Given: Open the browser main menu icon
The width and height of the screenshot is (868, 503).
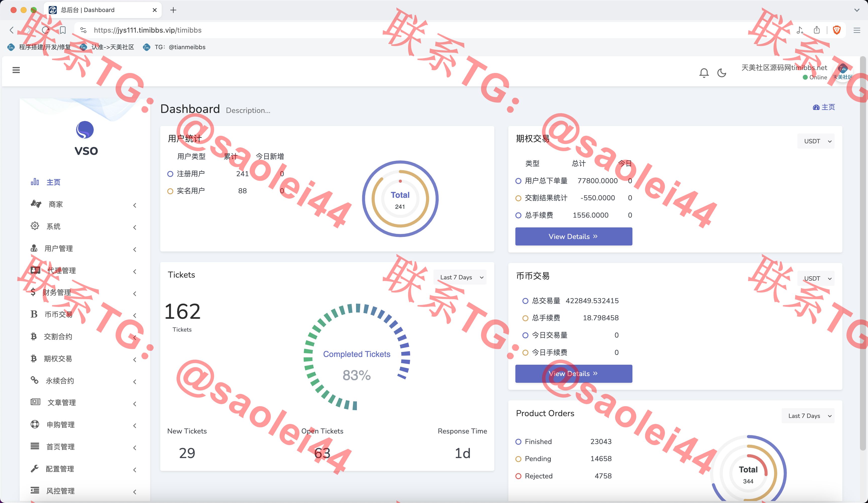Looking at the screenshot, I should point(857,30).
